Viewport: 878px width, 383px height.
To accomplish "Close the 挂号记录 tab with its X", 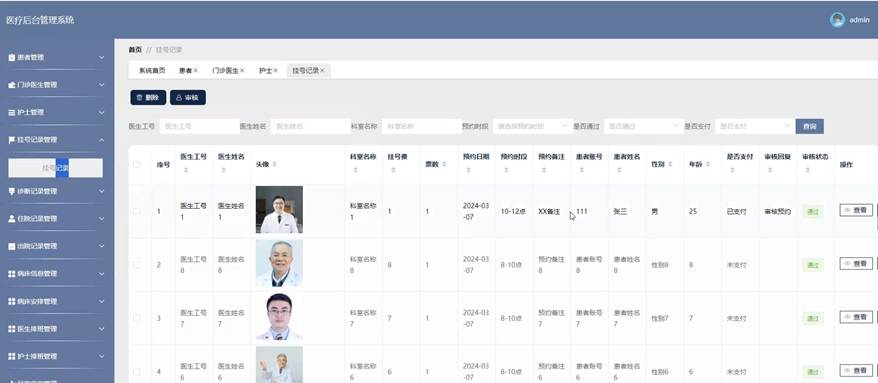I will (323, 71).
